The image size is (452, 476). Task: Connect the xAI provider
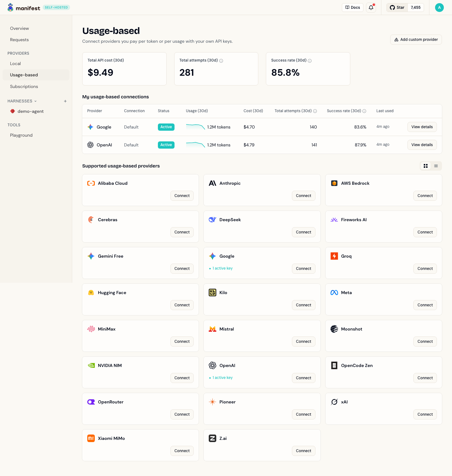pyautogui.click(x=425, y=414)
